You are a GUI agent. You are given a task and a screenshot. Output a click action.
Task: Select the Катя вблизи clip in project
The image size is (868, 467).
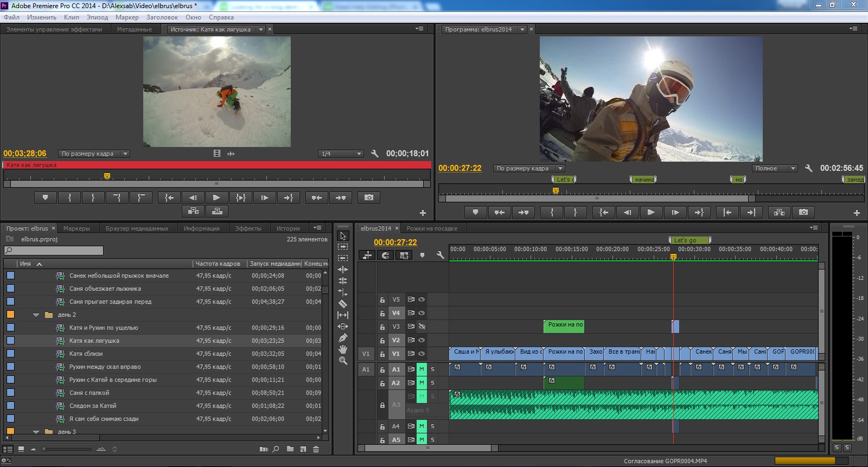(86, 354)
